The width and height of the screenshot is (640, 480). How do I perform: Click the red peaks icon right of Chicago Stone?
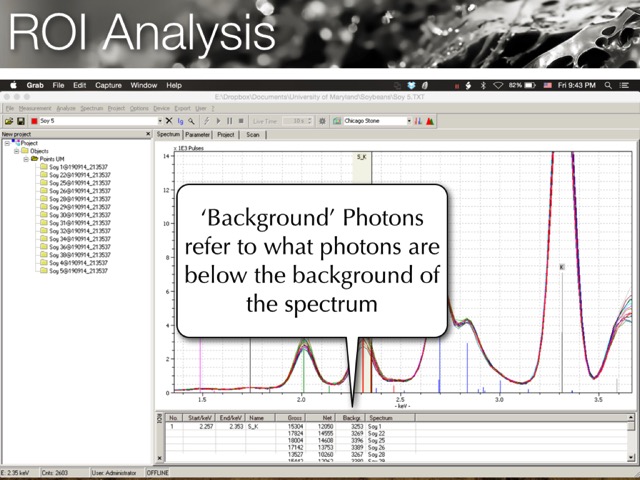430,121
